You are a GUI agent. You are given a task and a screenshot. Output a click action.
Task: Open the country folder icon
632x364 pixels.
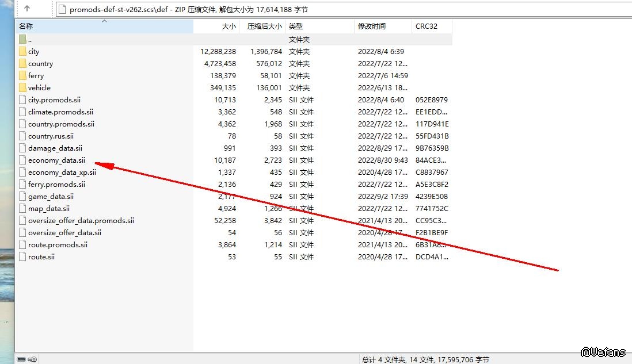[22, 64]
